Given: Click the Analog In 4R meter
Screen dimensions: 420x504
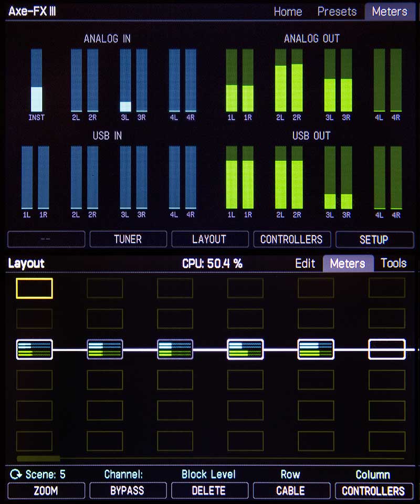Looking at the screenshot, I should click(x=191, y=80).
